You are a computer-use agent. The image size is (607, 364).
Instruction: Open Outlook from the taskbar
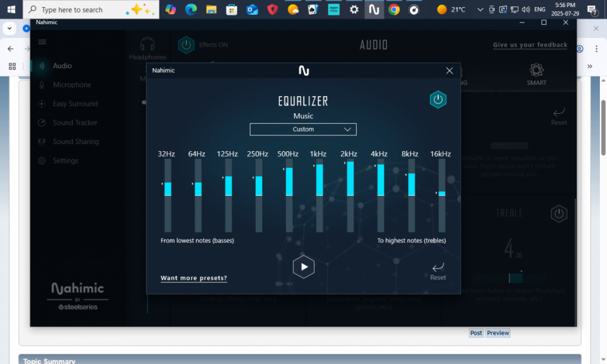point(252,9)
